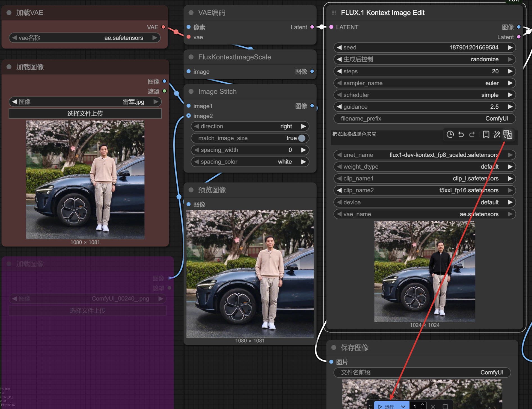Collapse the FluxKontextImageScale node dot
532x409 pixels.
coord(191,57)
